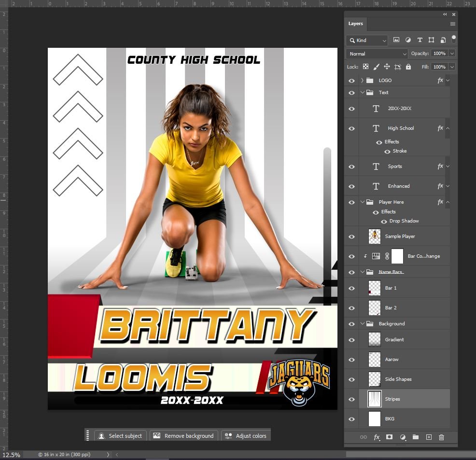476x460 pixels.
Task: Hide the Stroke effect on High School
Action: pos(387,152)
